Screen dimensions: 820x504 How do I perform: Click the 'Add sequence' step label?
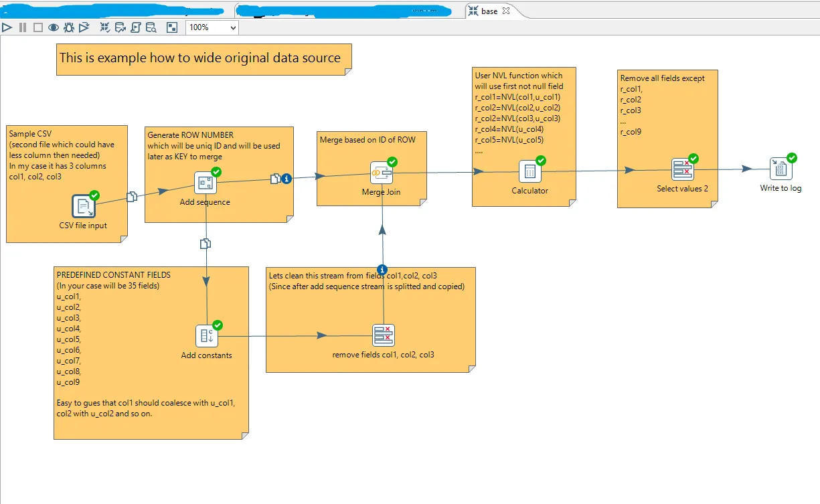pos(205,202)
